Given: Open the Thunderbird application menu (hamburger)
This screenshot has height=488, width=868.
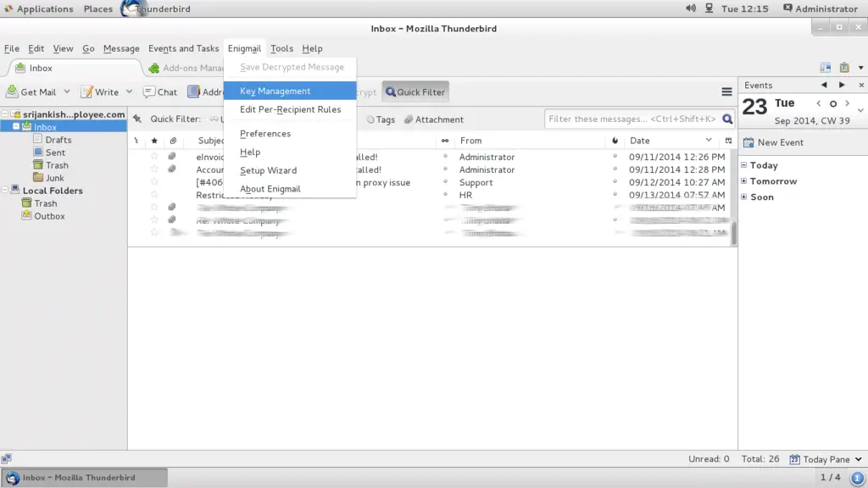Looking at the screenshot, I should pyautogui.click(x=726, y=91).
